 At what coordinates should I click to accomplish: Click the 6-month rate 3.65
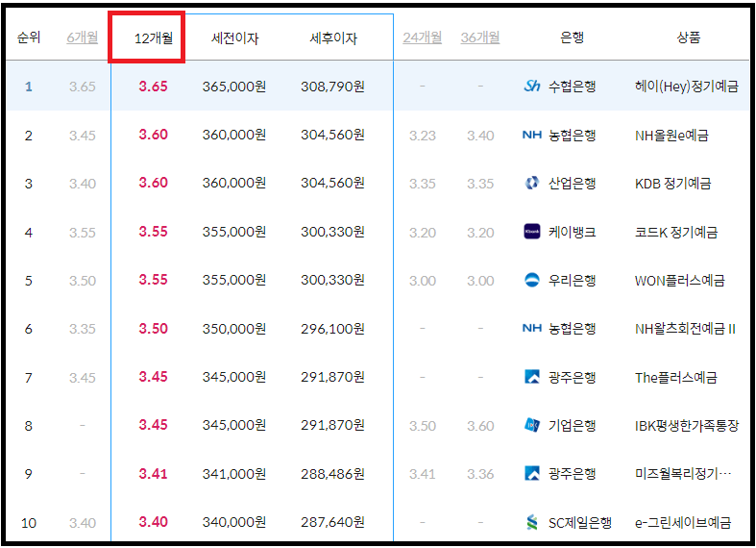pos(83,87)
